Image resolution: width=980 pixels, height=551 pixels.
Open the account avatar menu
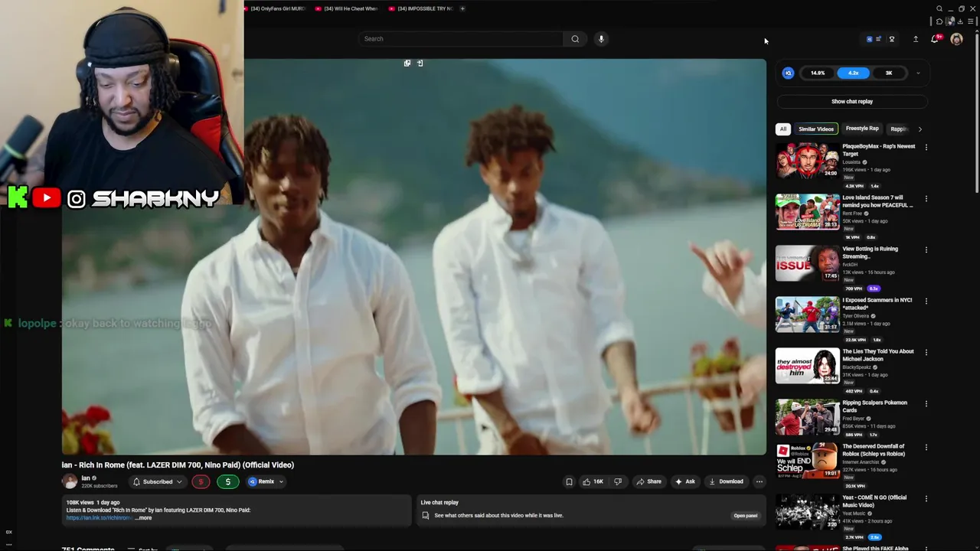pos(956,39)
